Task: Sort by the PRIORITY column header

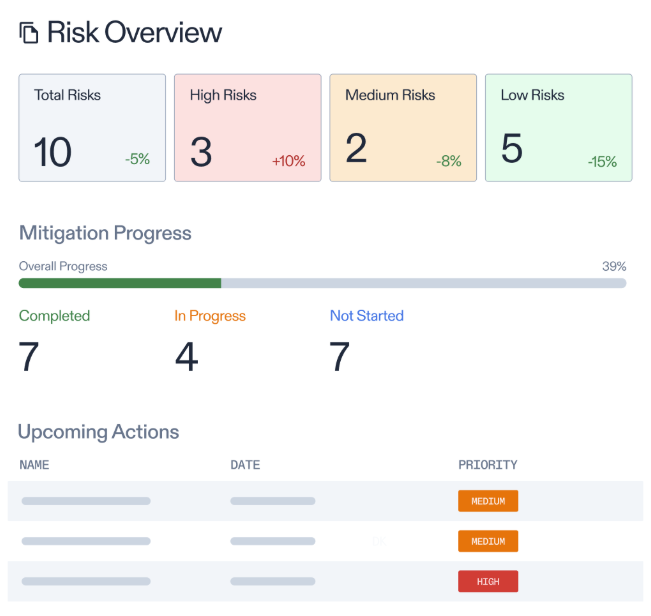Action: (488, 465)
